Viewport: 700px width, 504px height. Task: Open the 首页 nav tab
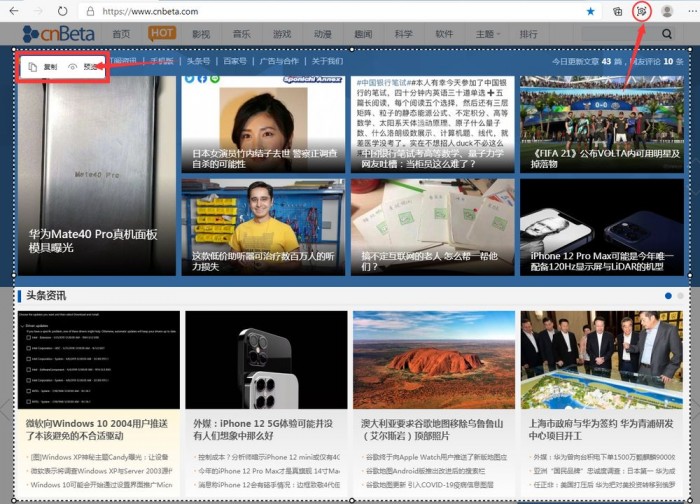(121, 34)
